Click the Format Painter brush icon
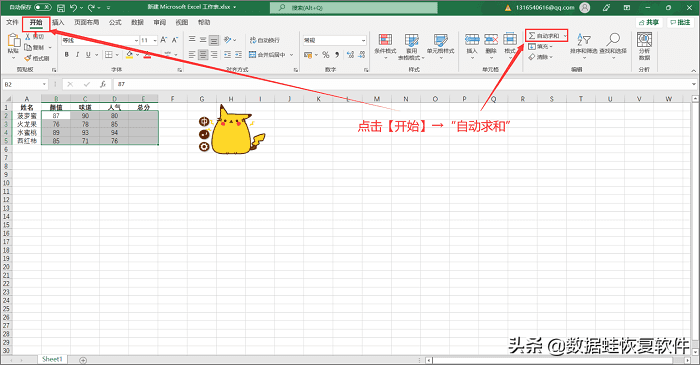 coord(28,58)
